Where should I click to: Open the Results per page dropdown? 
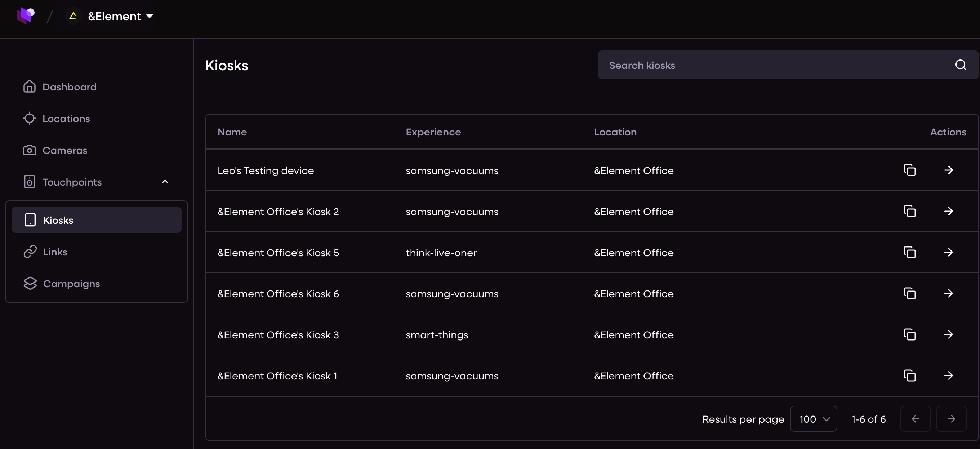click(x=814, y=419)
